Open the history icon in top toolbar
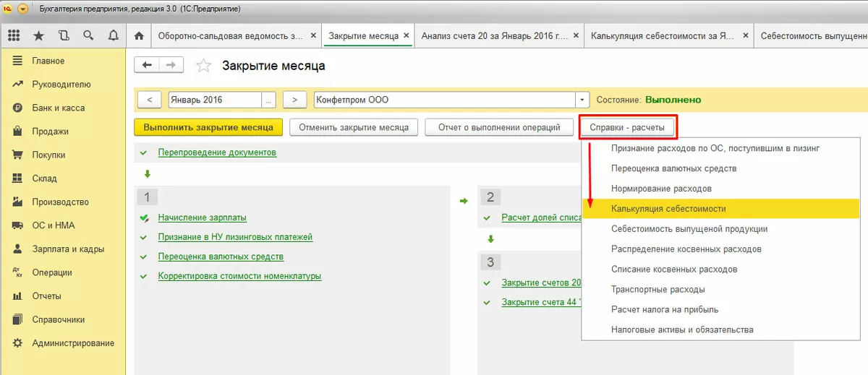Screen dimensions: 868x375 pyautogui.click(x=64, y=35)
